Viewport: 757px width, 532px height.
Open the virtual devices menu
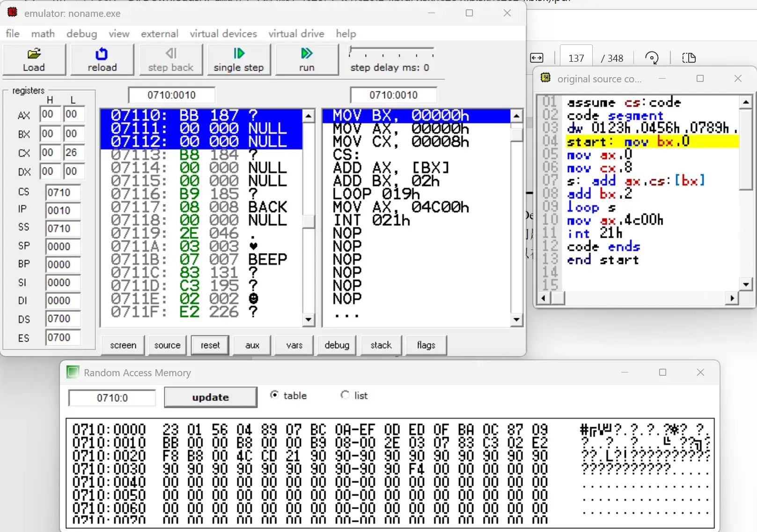[x=223, y=34]
